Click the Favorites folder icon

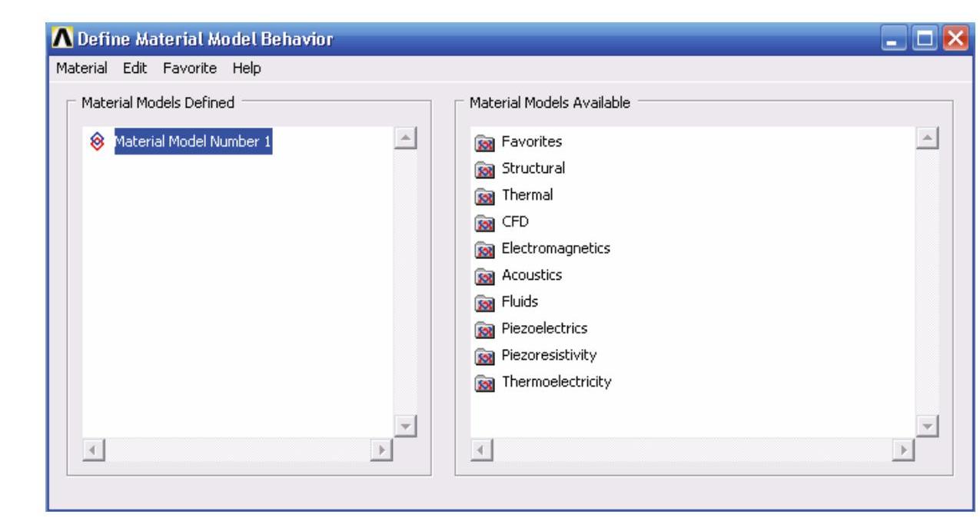[x=485, y=142]
